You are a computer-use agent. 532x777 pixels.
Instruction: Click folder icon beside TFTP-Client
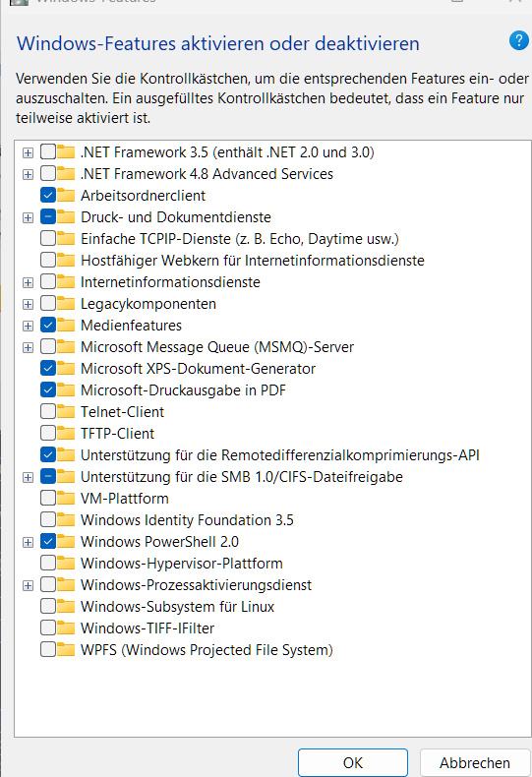pyautogui.click(x=66, y=433)
